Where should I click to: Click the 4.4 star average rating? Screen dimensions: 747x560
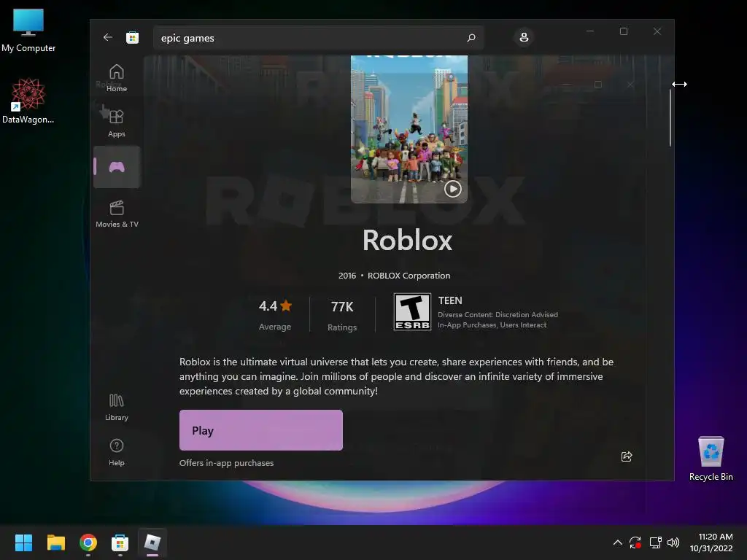pyautogui.click(x=275, y=314)
